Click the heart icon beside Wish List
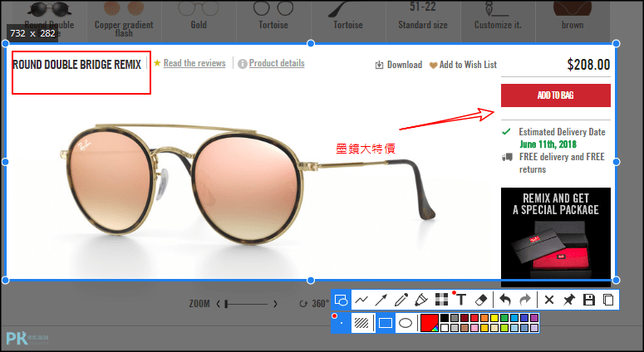Viewport: 644px width, 352px height. pyautogui.click(x=433, y=66)
